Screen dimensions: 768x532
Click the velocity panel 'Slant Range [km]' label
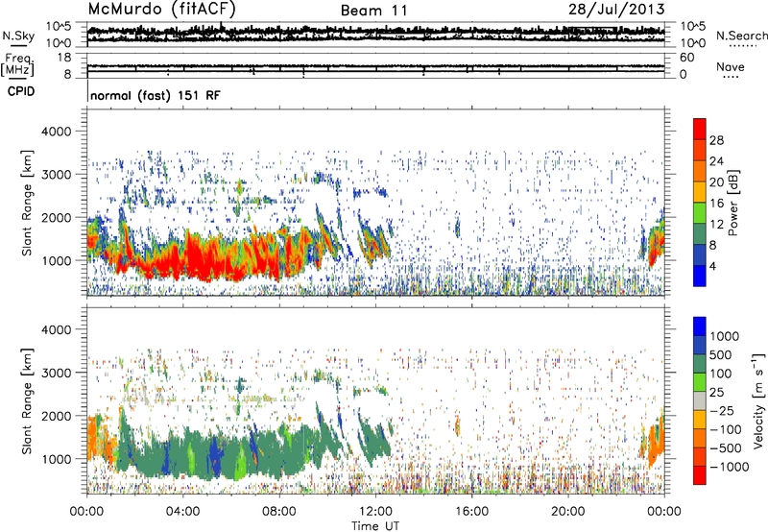27,400
